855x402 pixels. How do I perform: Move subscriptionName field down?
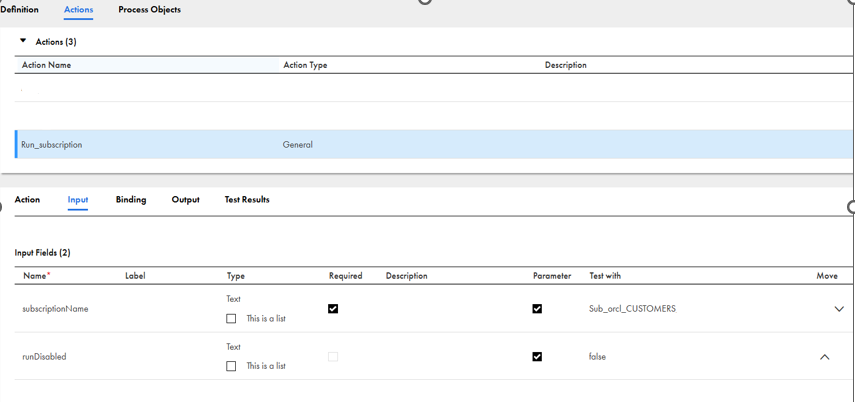click(x=839, y=309)
